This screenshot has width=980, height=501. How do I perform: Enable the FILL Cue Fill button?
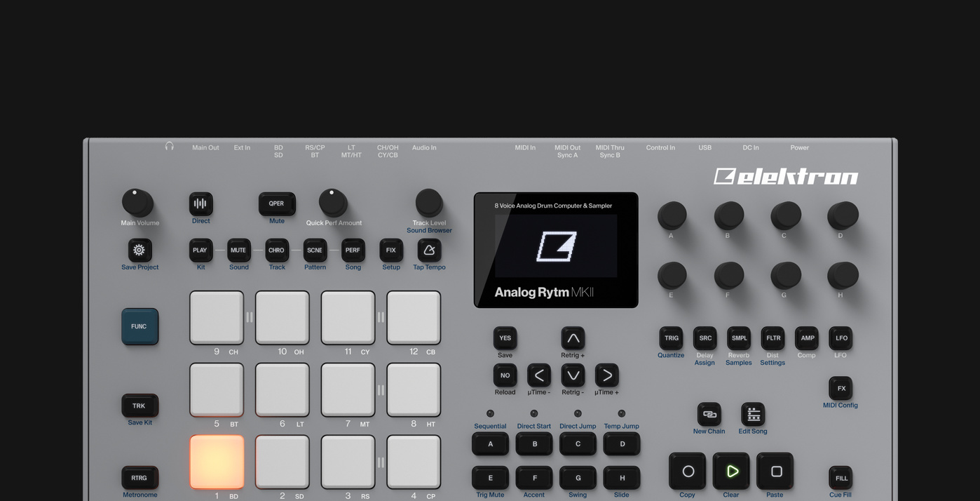click(841, 478)
